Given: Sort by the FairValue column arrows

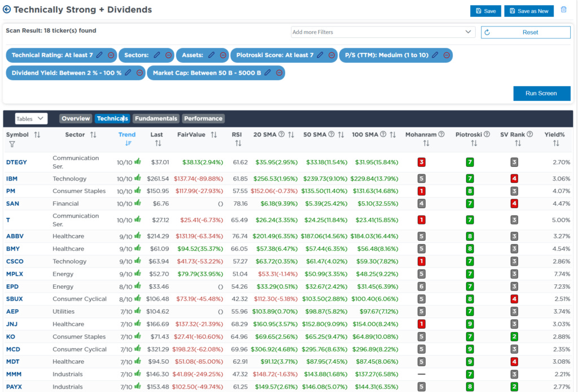Looking at the screenshot, I should [x=214, y=135].
